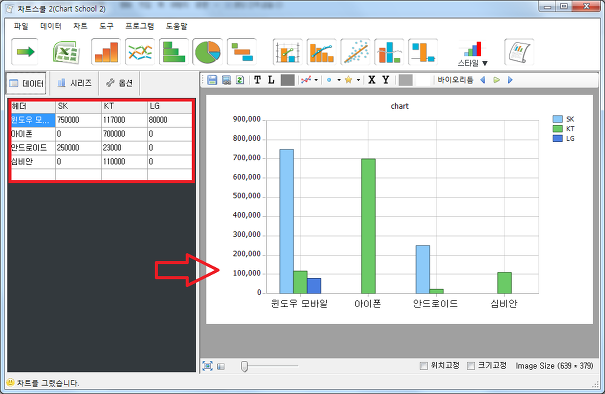Click the chart title text 'chart'
This screenshot has width=605, height=394.
tap(399, 106)
